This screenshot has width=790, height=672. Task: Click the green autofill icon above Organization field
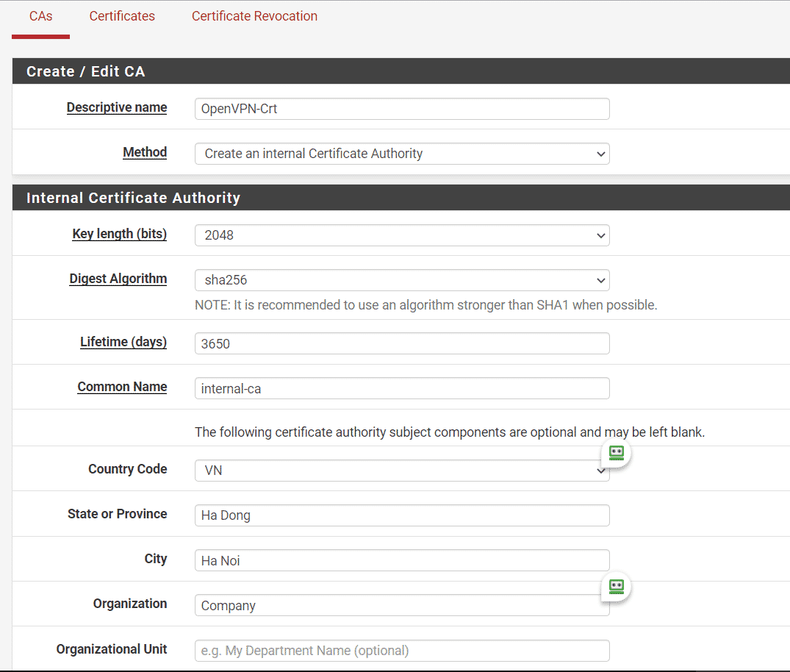(x=617, y=587)
